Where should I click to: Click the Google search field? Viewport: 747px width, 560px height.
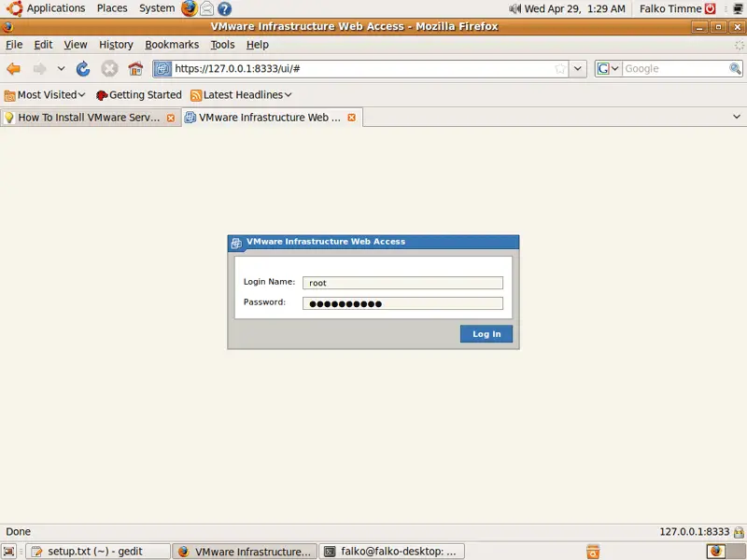(675, 69)
